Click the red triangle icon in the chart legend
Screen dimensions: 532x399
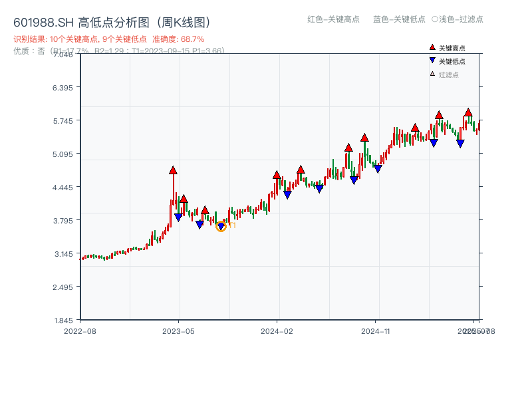click(432, 48)
